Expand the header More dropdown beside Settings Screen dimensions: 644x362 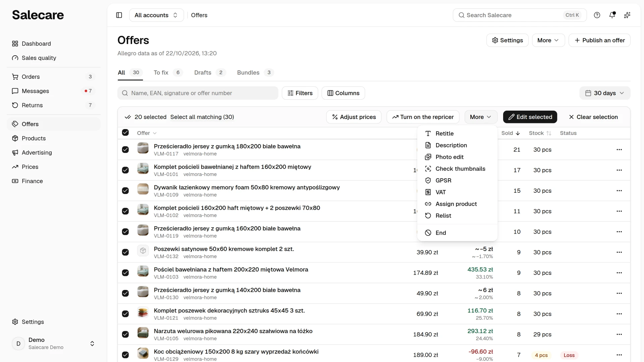[x=548, y=40]
